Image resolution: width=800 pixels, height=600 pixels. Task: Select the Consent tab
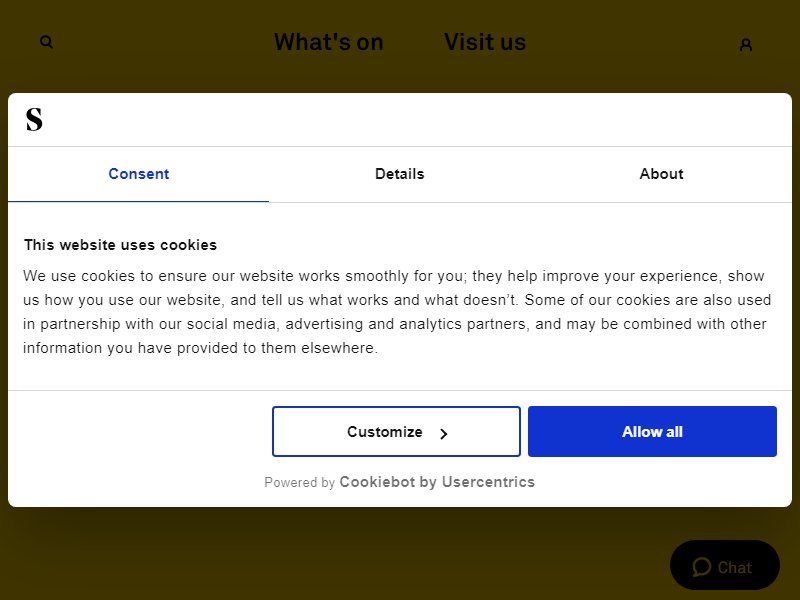click(138, 174)
